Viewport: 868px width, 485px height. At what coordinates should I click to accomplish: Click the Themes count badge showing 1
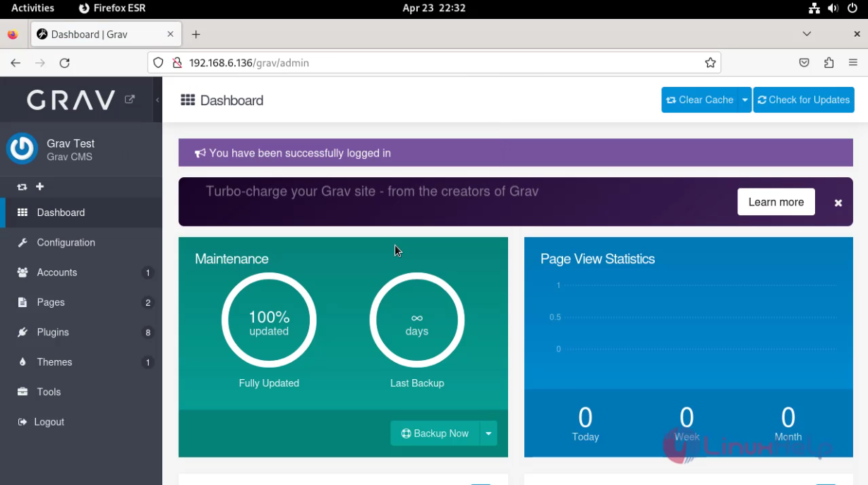click(x=147, y=363)
